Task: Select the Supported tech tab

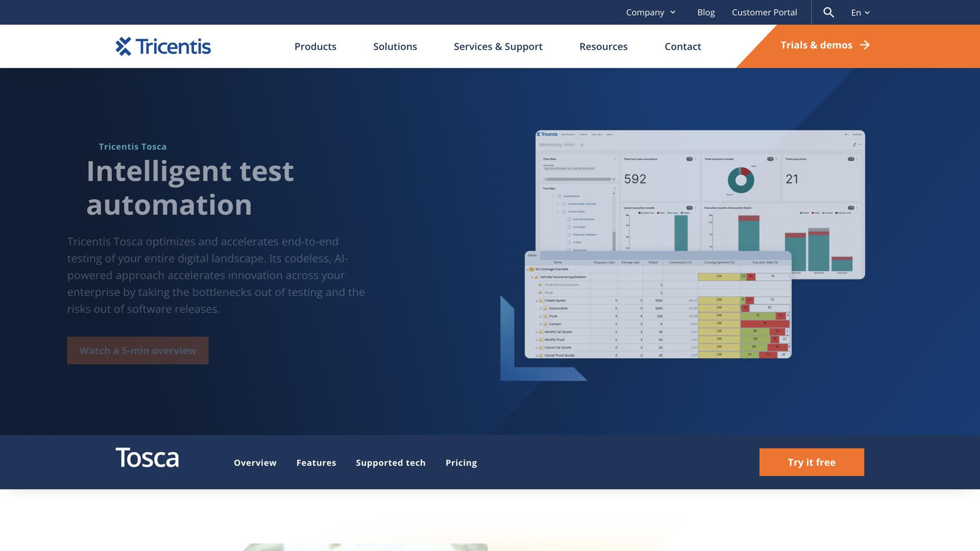Action: pyautogui.click(x=391, y=463)
